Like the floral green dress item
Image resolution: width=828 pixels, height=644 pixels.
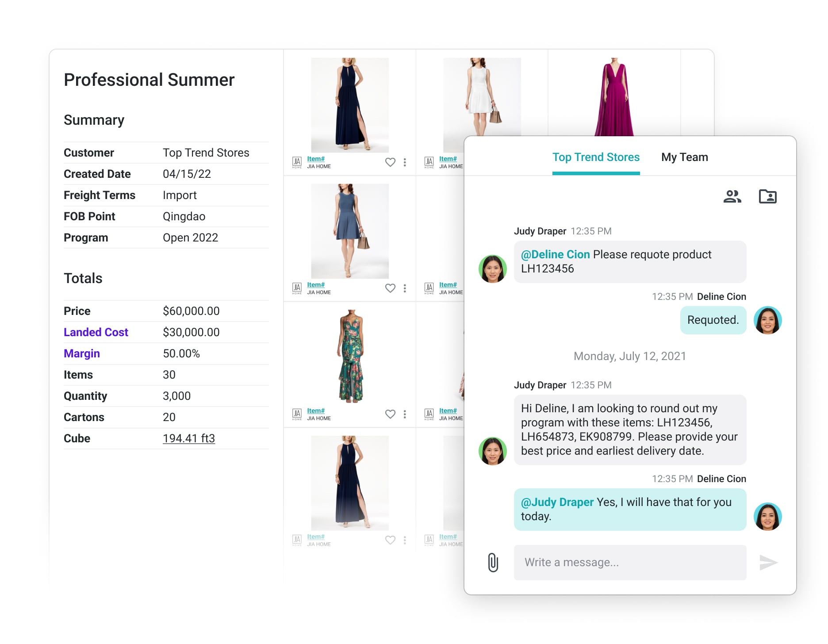[390, 414]
